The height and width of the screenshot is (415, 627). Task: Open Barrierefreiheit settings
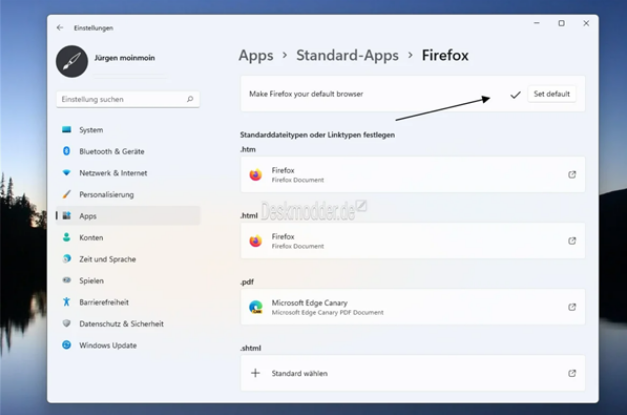(x=128, y=302)
